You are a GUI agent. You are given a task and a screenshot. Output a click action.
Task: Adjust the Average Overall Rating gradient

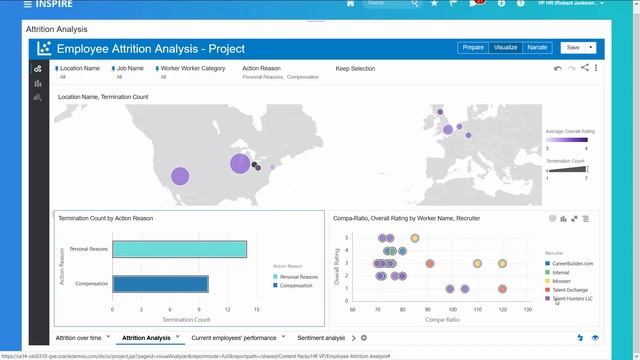pos(567,140)
